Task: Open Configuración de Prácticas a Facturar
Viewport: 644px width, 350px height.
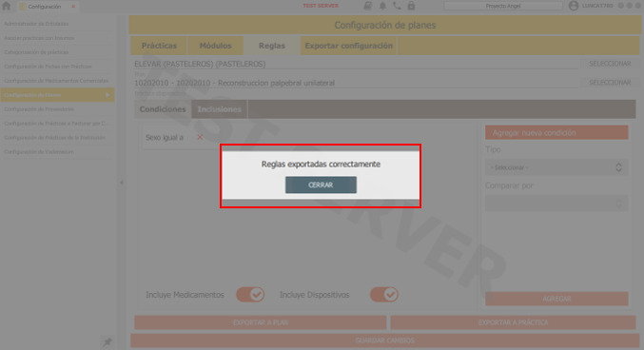Action: [57, 124]
